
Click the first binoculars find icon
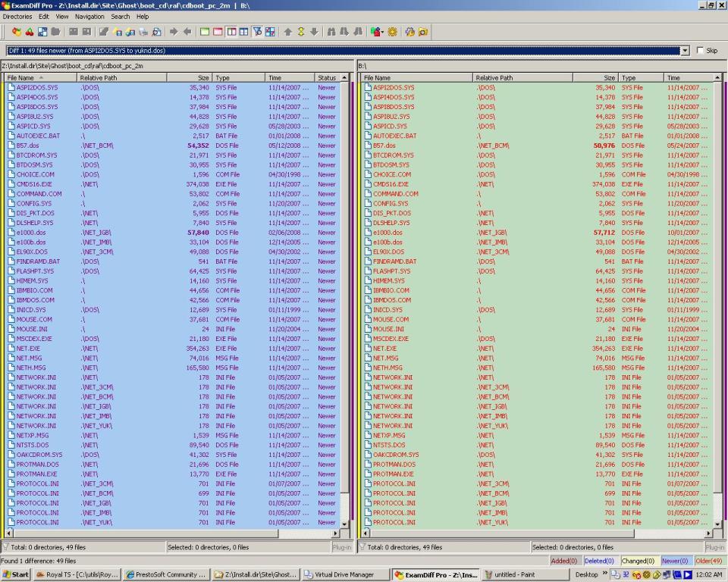pos(331,32)
